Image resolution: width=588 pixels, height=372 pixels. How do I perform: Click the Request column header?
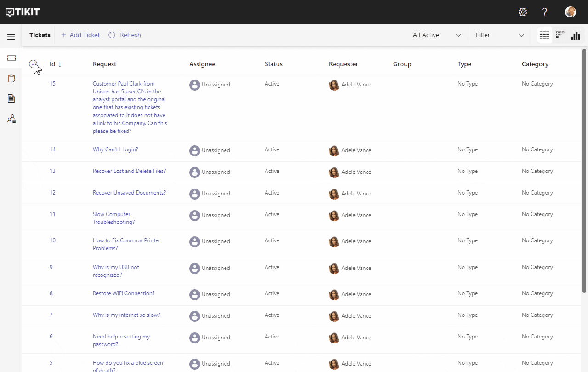(x=104, y=64)
